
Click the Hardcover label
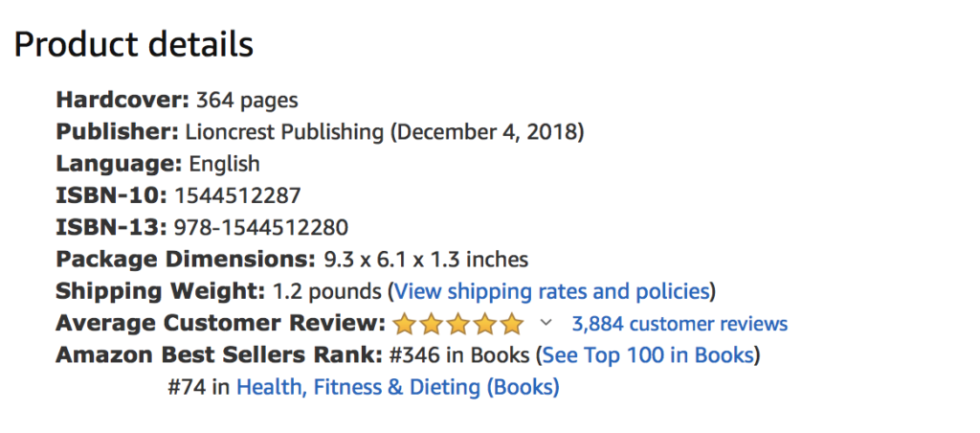pyautogui.click(x=122, y=100)
